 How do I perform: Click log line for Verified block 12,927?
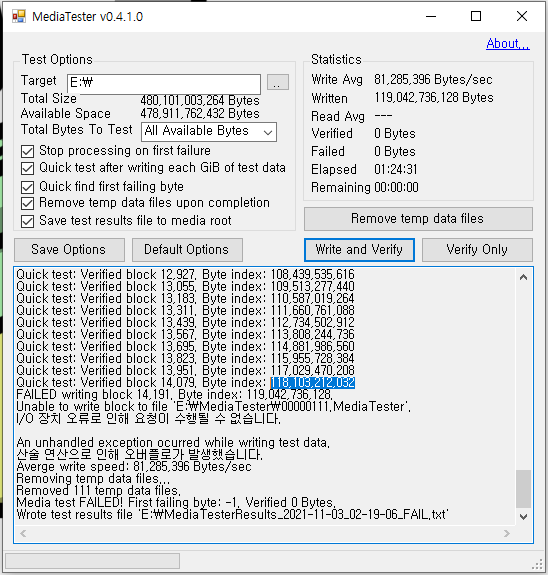point(186,275)
